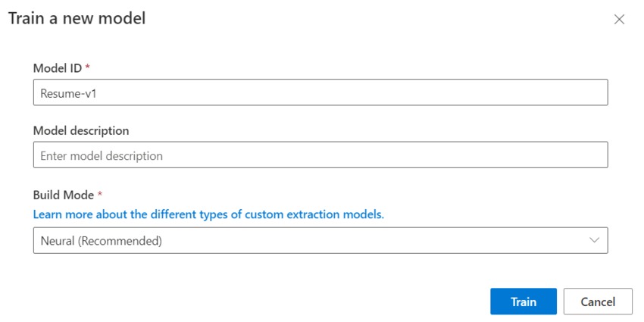Dismiss the dialog with the X icon
This screenshot has height=322, width=644.
point(619,20)
